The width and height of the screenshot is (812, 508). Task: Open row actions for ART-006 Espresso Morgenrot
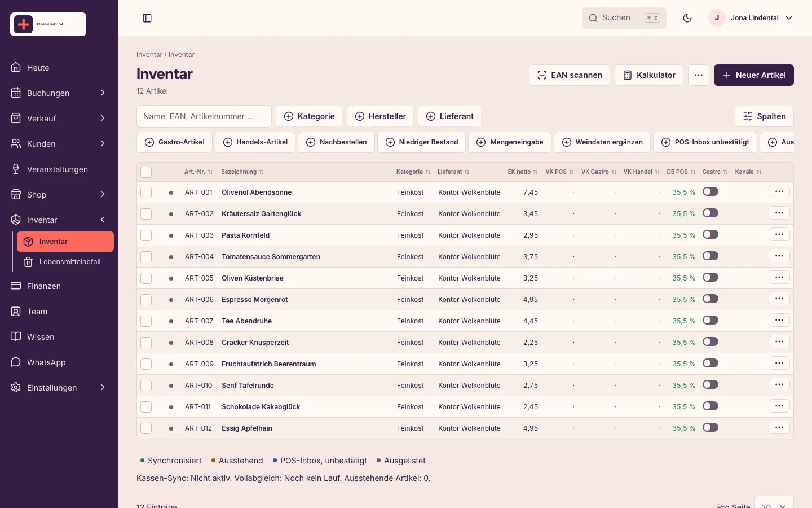[779, 299]
